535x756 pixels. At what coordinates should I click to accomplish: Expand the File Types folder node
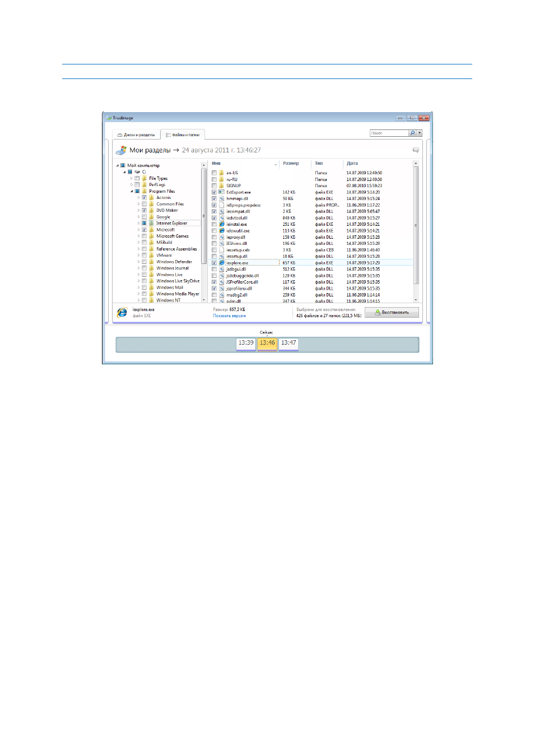click(132, 178)
